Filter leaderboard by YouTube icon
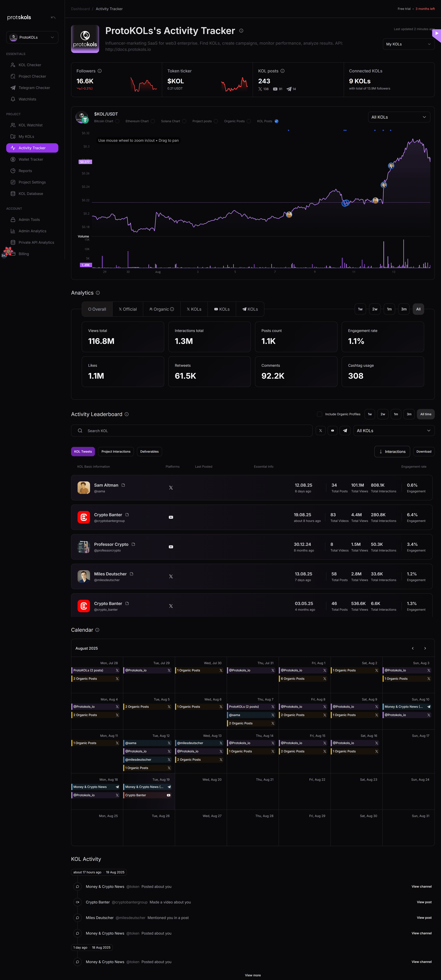The image size is (441, 980). pos(333,431)
